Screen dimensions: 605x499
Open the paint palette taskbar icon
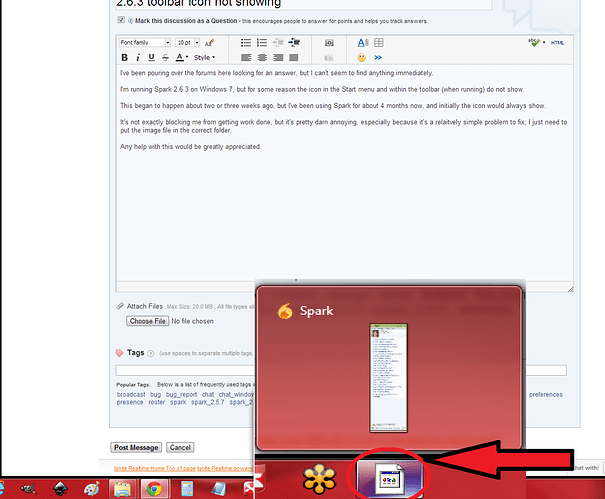point(92,489)
